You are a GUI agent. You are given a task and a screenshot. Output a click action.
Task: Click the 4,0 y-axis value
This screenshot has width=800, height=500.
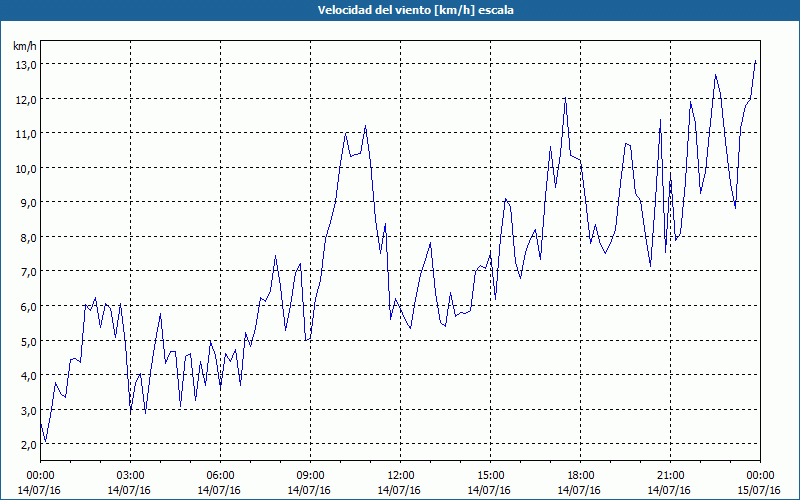(28, 376)
